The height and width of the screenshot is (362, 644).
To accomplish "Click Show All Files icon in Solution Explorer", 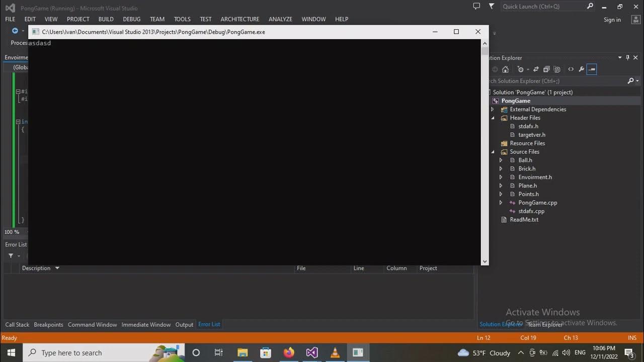I will click(x=557, y=69).
